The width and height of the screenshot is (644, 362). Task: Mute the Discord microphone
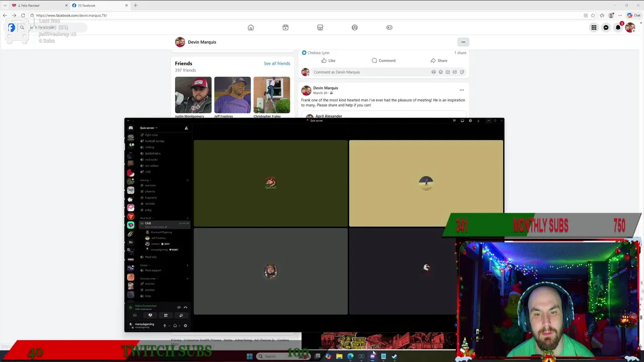click(x=165, y=326)
